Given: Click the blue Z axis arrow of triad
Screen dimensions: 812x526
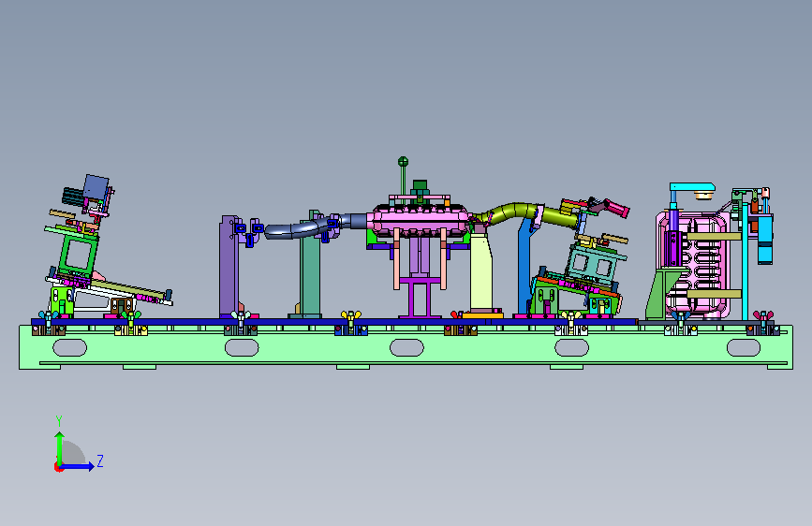Looking at the screenshot, I should point(78,466).
